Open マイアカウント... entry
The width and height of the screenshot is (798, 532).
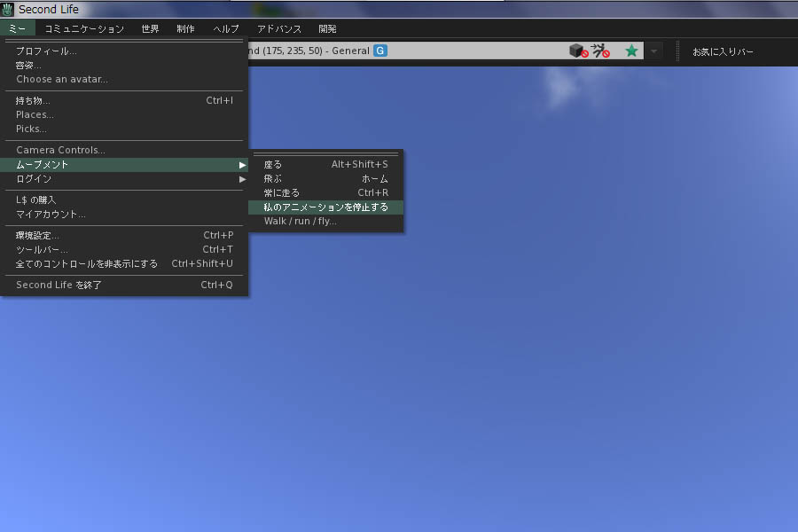(124, 215)
